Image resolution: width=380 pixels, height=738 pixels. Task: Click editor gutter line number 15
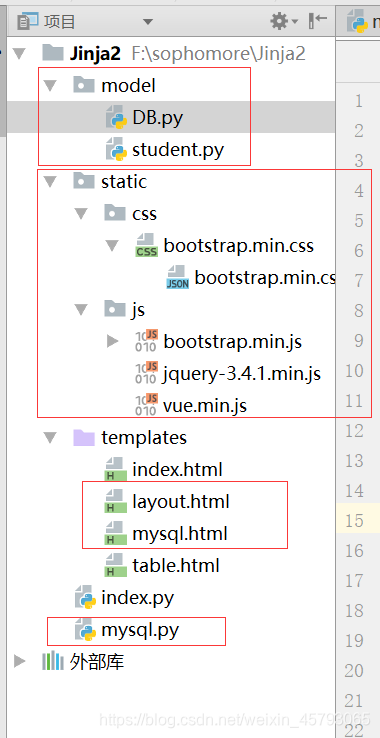coord(355,521)
